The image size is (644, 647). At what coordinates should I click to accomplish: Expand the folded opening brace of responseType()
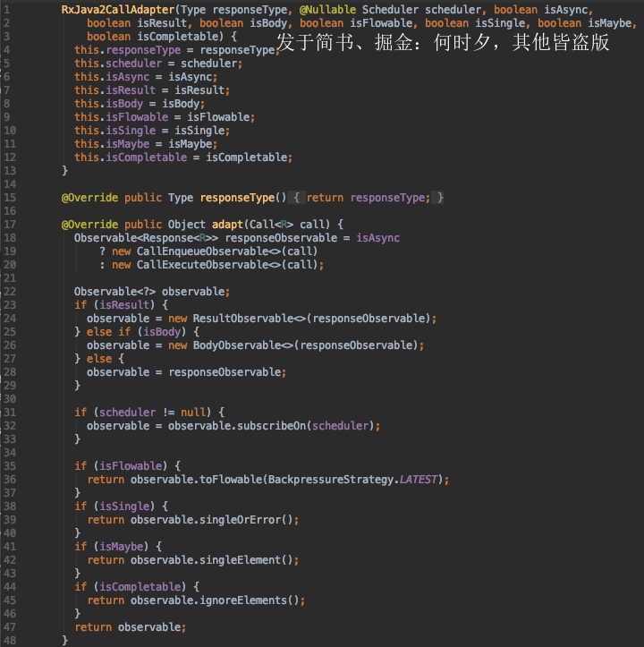coord(298,197)
